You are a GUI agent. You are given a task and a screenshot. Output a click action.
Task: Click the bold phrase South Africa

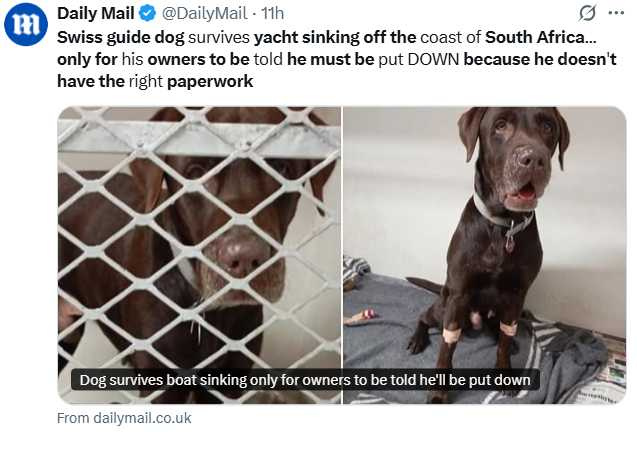[x=540, y=37]
